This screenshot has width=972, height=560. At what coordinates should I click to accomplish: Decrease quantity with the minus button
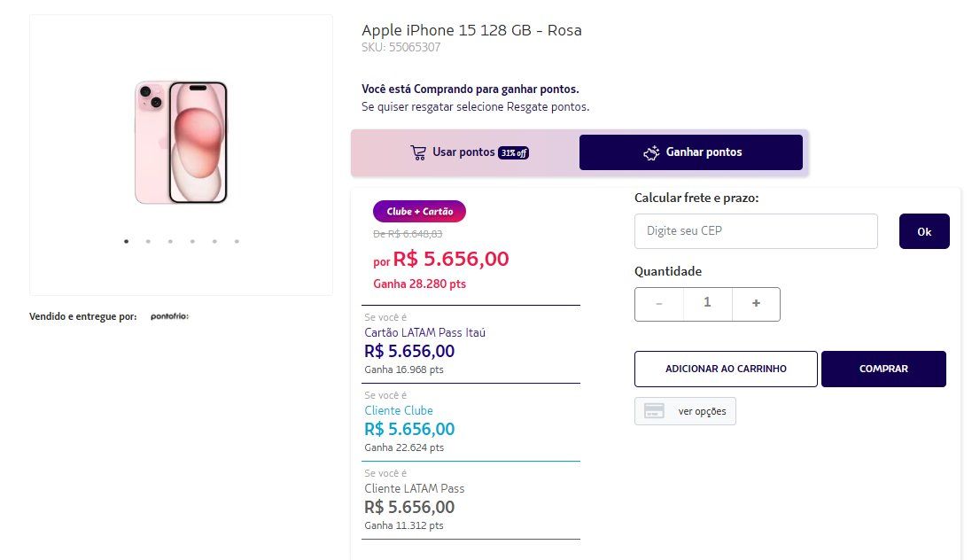coord(659,304)
